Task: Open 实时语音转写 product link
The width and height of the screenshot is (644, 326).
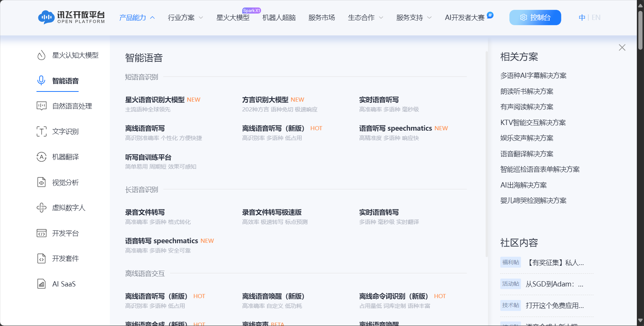Action: (379, 212)
